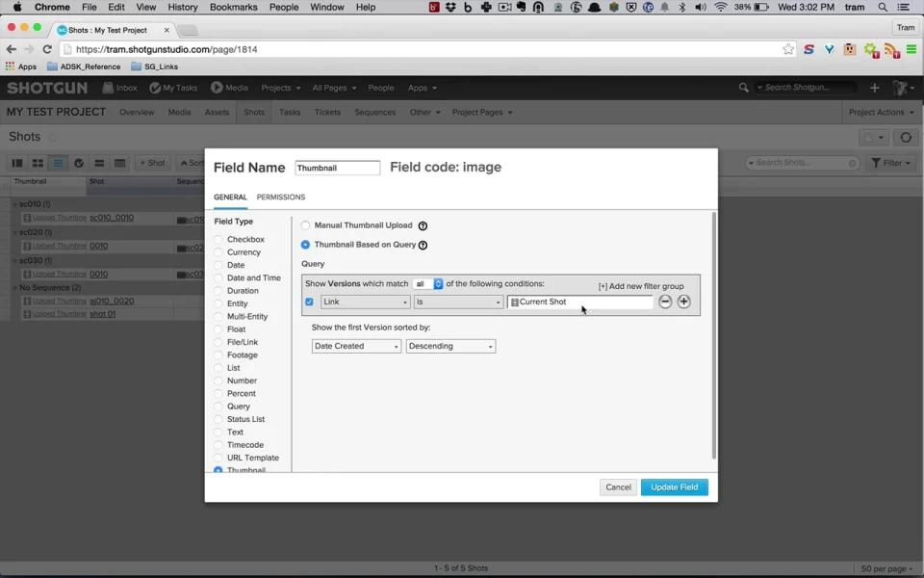Collapse the sc010 group
This screenshot has height=578, width=924.
coord(15,204)
